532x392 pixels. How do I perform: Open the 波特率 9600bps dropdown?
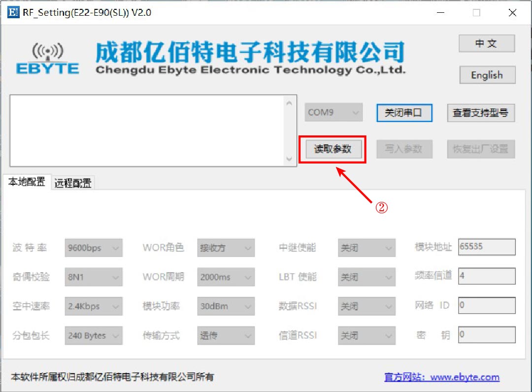94,248
